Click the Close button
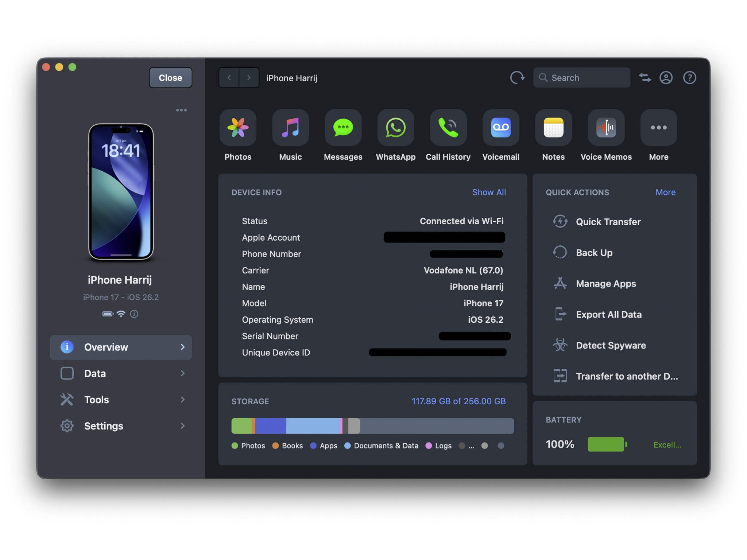 click(170, 78)
